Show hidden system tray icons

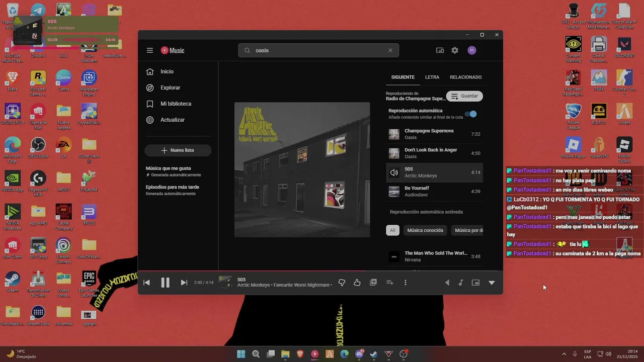[x=564, y=354]
